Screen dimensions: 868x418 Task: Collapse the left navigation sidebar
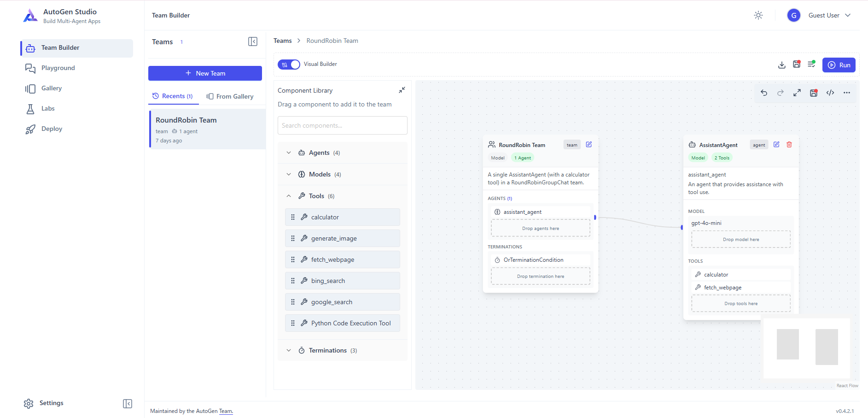(x=128, y=404)
